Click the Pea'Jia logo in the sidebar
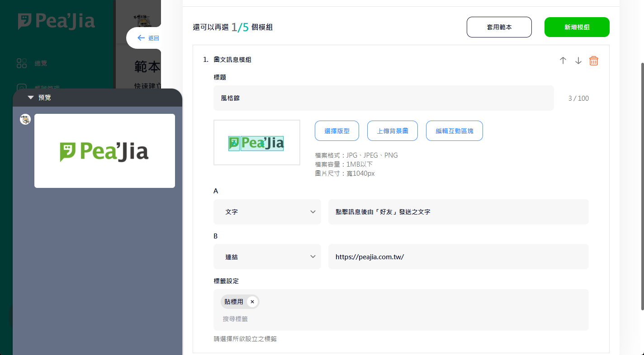This screenshot has width=644, height=355. [x=57, y=22]
